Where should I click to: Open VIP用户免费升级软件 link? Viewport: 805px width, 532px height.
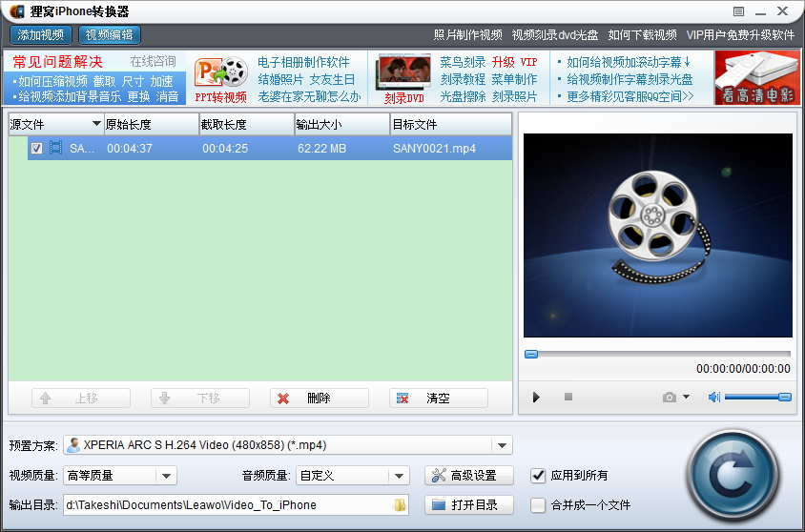[740, 35]
